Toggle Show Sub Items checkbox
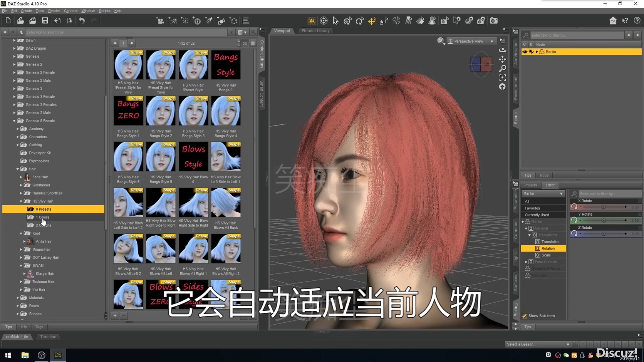Viewport: 644px width, 362px height. click(x=525, y=316)
